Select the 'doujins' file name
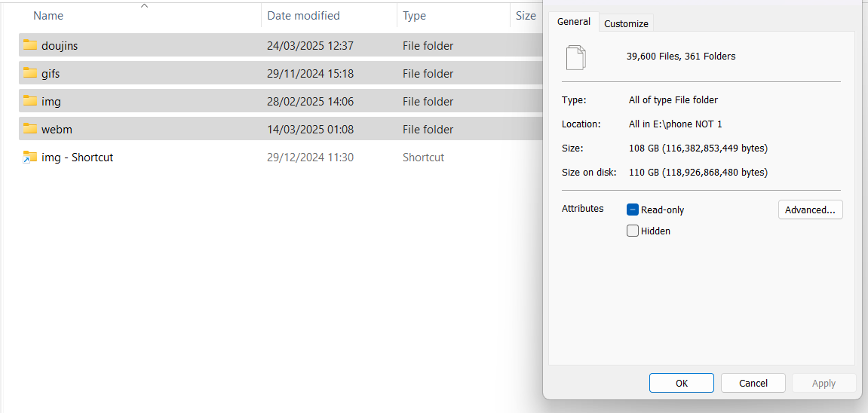This screenshot has width=868, height=413. [x=60, y=46]
